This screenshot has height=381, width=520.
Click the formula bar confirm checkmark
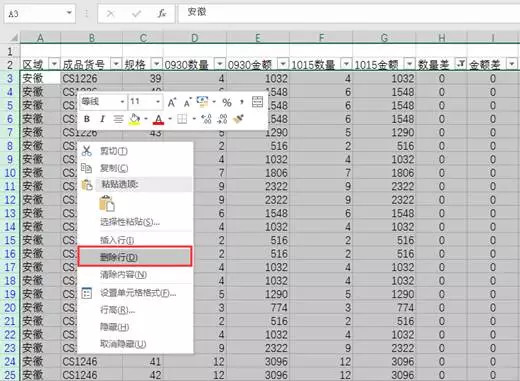[x=136, y=14]
